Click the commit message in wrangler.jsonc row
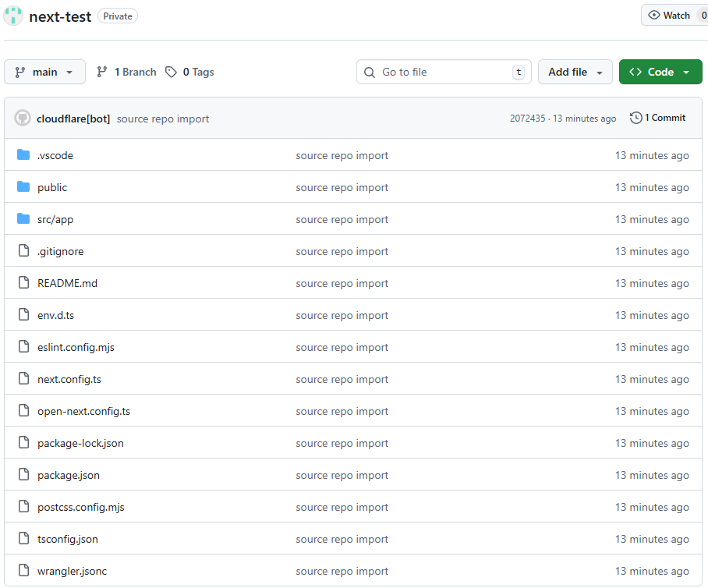The width and height of the screenshot is (708, 588). pyautogui.click(x=342, y=572)
